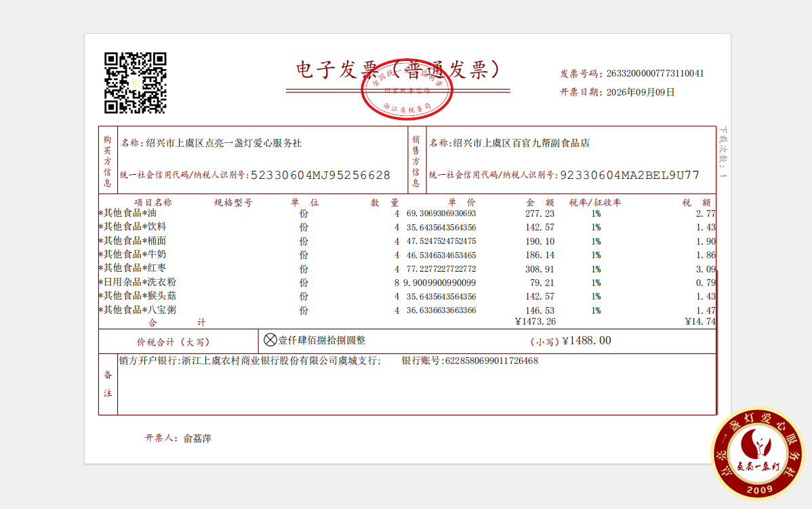
Task: Click the circled-X symbol before 壹仟肆佰捌拾捌圆整
Action: pos(270,340)
